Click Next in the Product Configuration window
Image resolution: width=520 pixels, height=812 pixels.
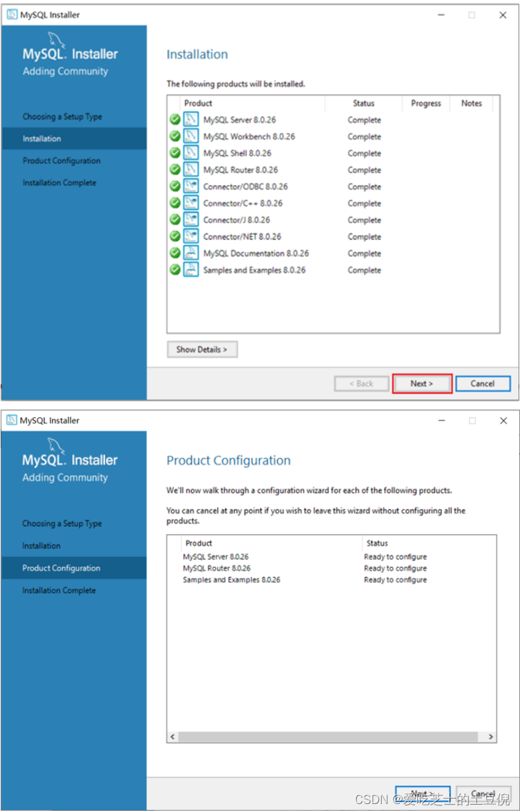click(x=422, y=794)
